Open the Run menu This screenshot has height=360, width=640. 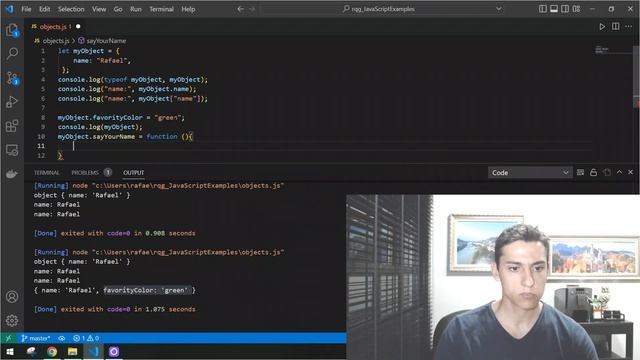coord(136,9)
